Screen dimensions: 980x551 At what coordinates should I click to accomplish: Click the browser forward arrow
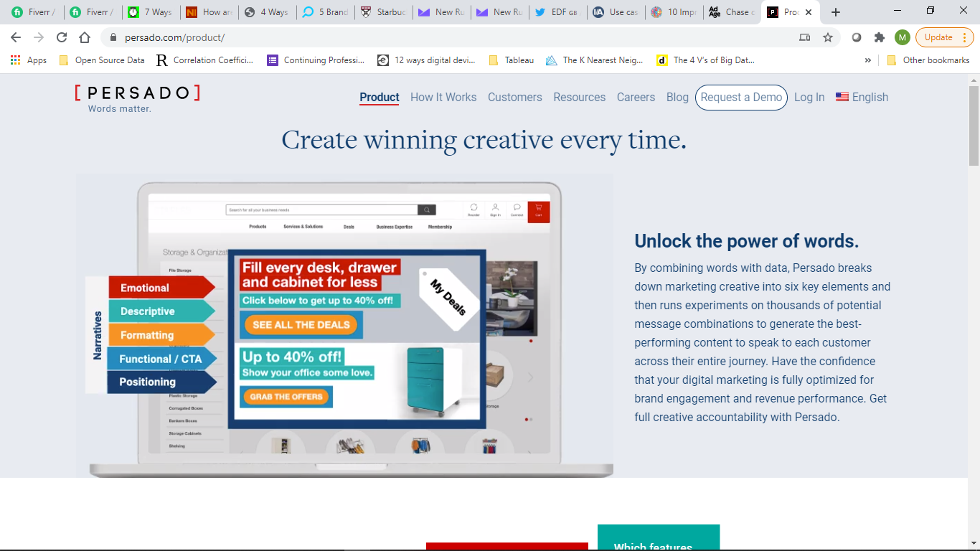tap(39, 37)
